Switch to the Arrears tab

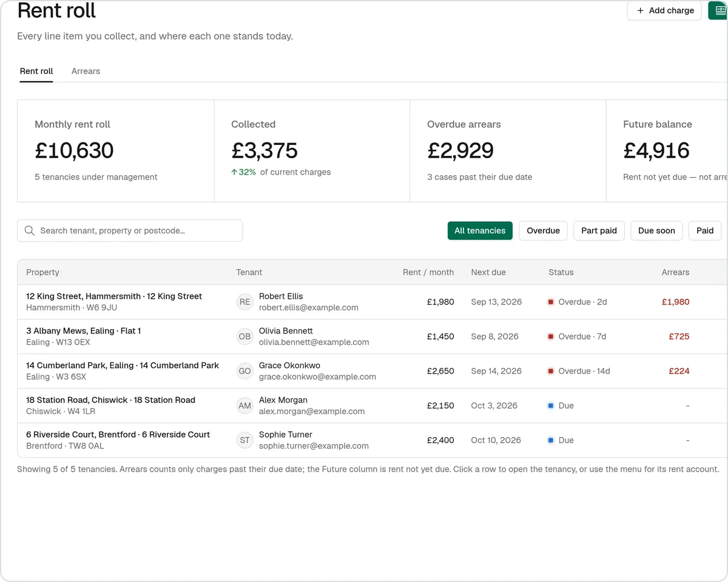click(86, 71)
